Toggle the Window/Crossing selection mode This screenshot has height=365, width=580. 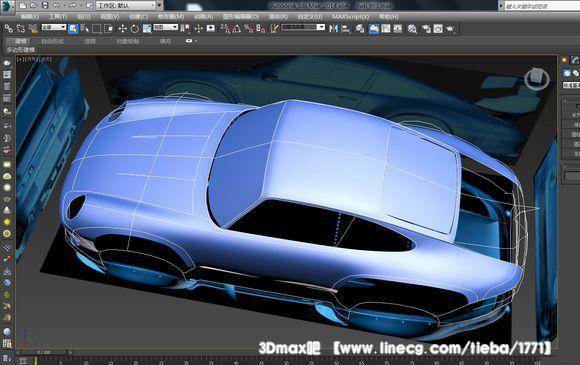point(109,28)
